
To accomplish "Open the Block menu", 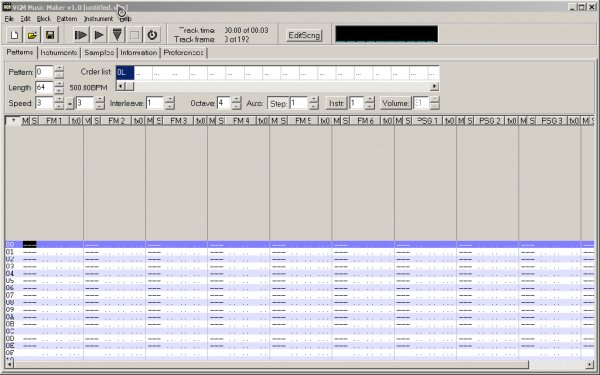I will [44, 19].
